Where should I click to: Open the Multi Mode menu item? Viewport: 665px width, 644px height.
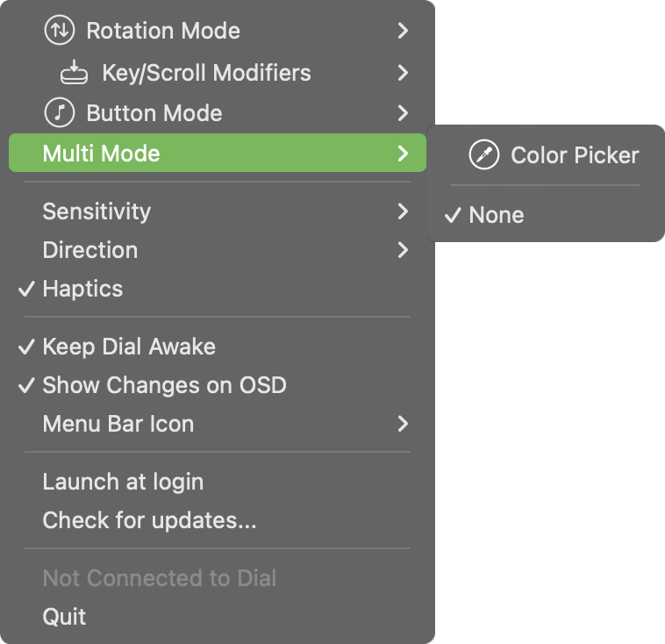pyautogui.click(x=102, y=154)
